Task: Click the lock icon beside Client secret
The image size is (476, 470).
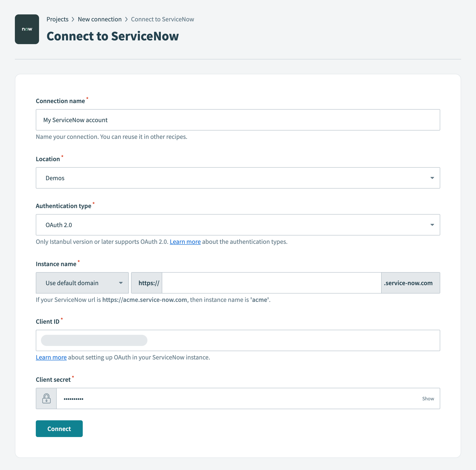Action: [46, 398]
